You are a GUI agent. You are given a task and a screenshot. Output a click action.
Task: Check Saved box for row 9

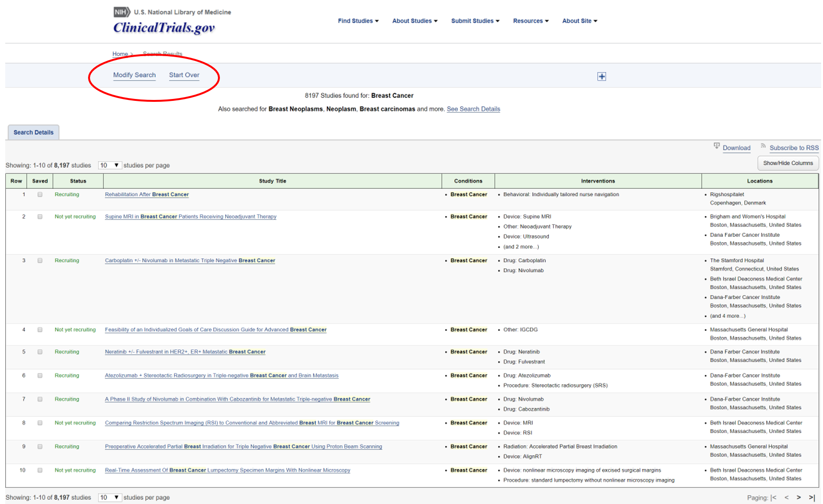pyautogui.click(x=40, y=447)
